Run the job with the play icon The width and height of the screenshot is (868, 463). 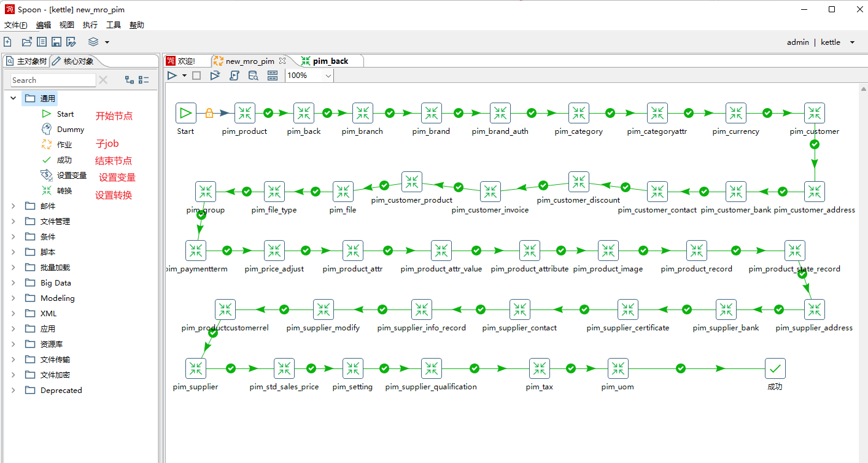(x=172, y=76)
